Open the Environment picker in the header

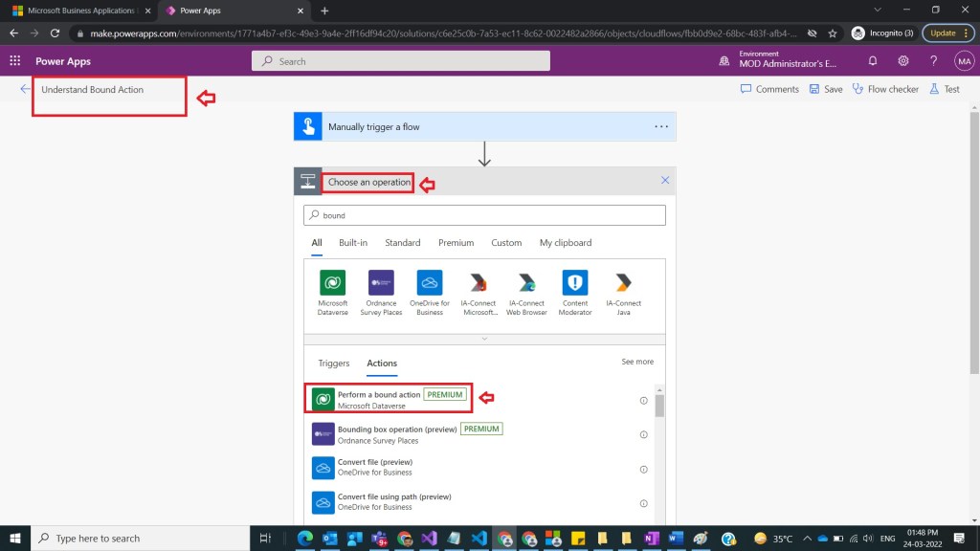(779, 60)
